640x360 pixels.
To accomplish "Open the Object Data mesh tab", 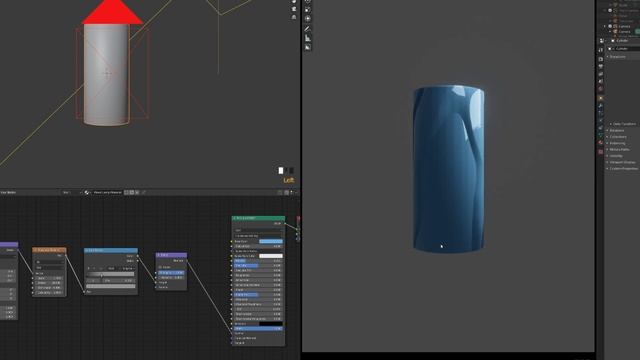I will [x=601, y=134].
